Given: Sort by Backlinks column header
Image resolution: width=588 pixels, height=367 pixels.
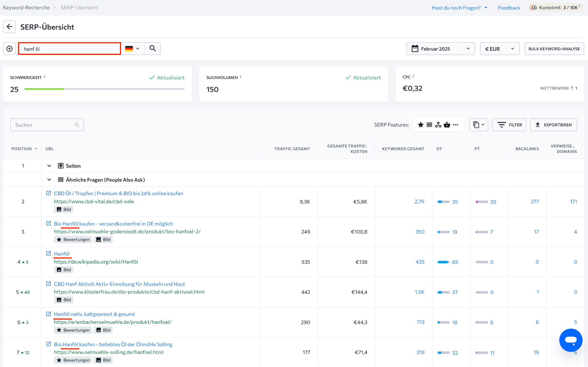Looking at the screenshot, I should 527,149.
